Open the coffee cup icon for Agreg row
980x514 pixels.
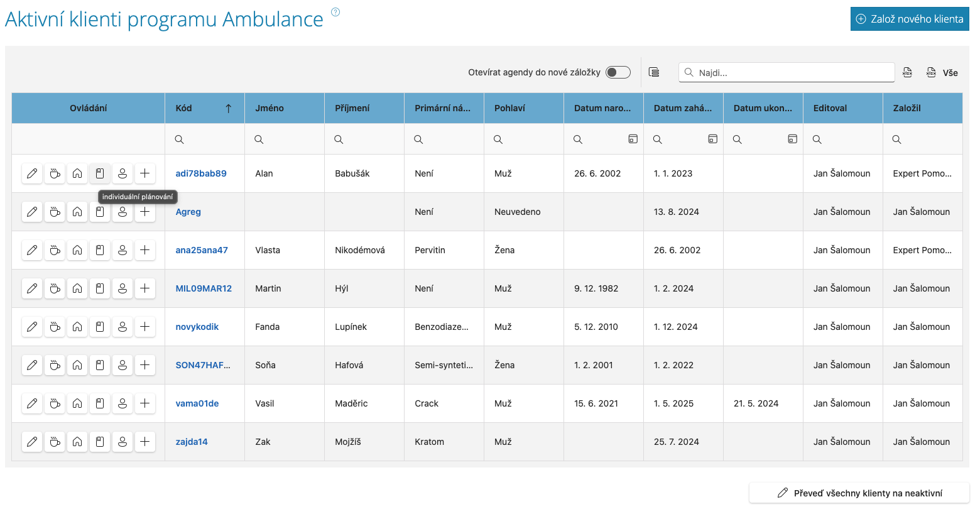tap(55, 212)
